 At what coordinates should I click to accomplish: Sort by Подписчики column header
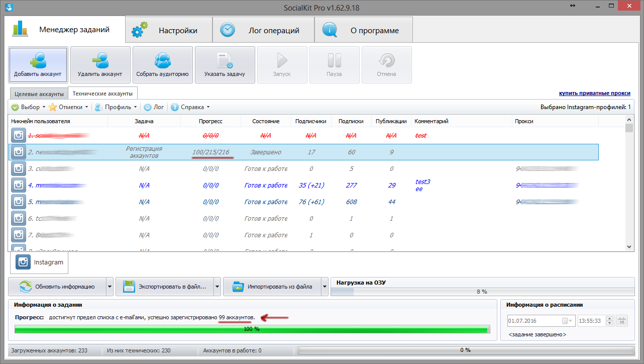pos(311,121)
